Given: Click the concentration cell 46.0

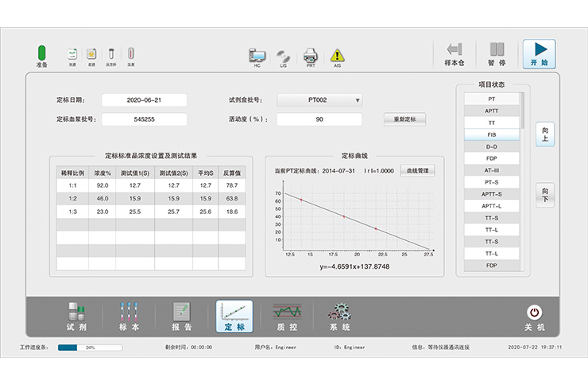Looking at the screenshot, I should coord(103,199).
